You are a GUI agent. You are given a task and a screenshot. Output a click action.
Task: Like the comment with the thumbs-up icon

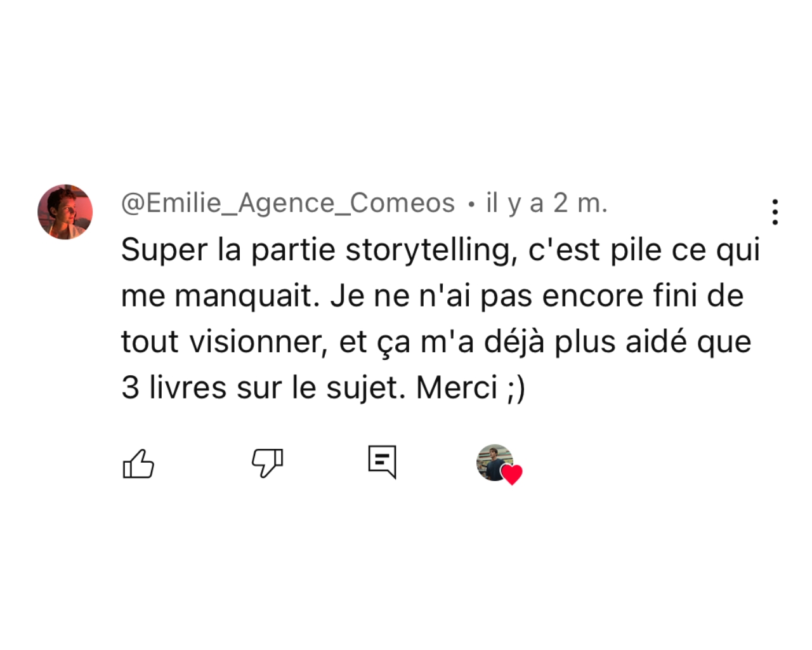pos(138,463)
